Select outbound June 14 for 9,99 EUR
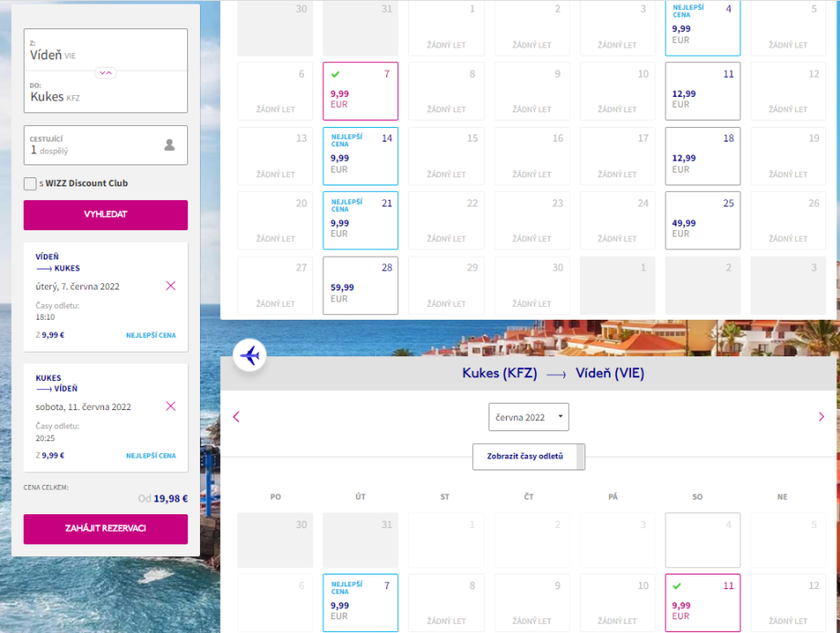 click(361, 156)
